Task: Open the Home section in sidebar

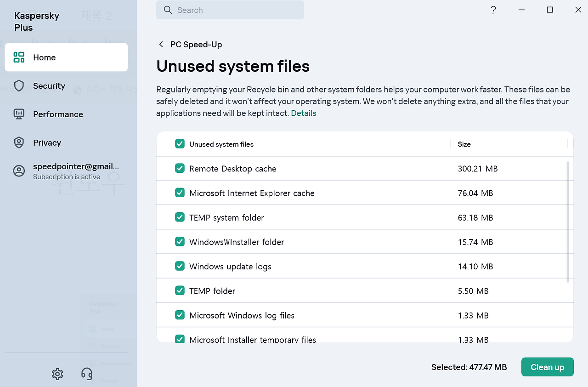Action: click(66, 57)
